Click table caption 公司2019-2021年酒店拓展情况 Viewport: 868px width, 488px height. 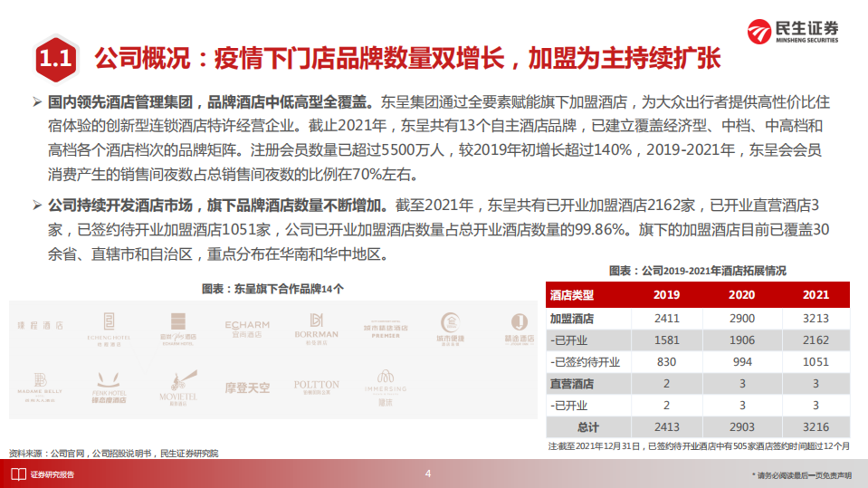pos(697,271)
